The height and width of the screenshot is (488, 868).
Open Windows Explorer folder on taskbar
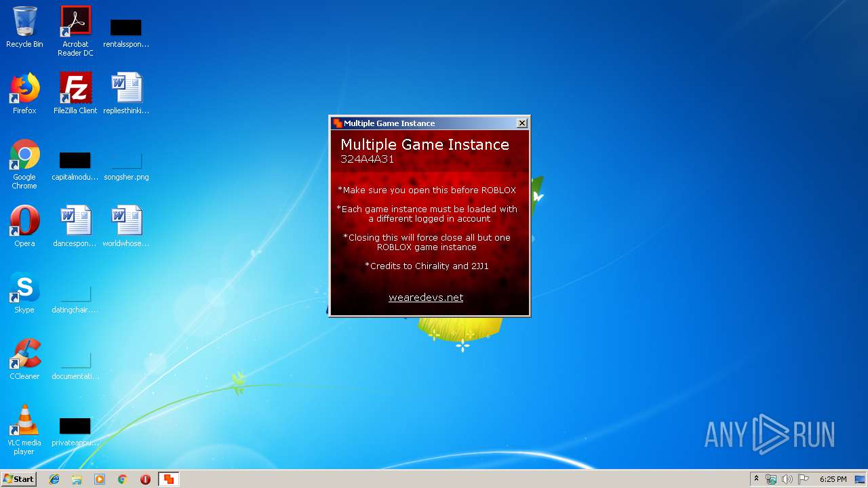pos(77,479)
